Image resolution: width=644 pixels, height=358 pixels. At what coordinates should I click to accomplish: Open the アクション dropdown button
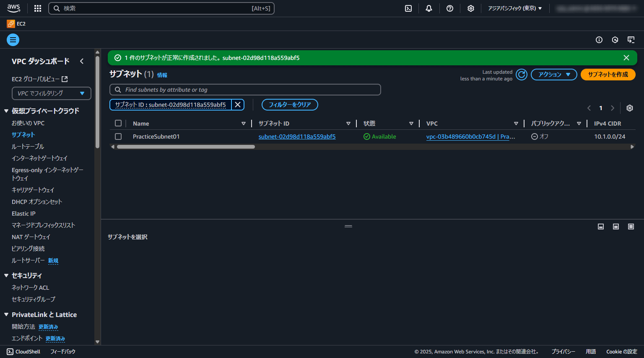pyautogui.click(x=554, y=75)
